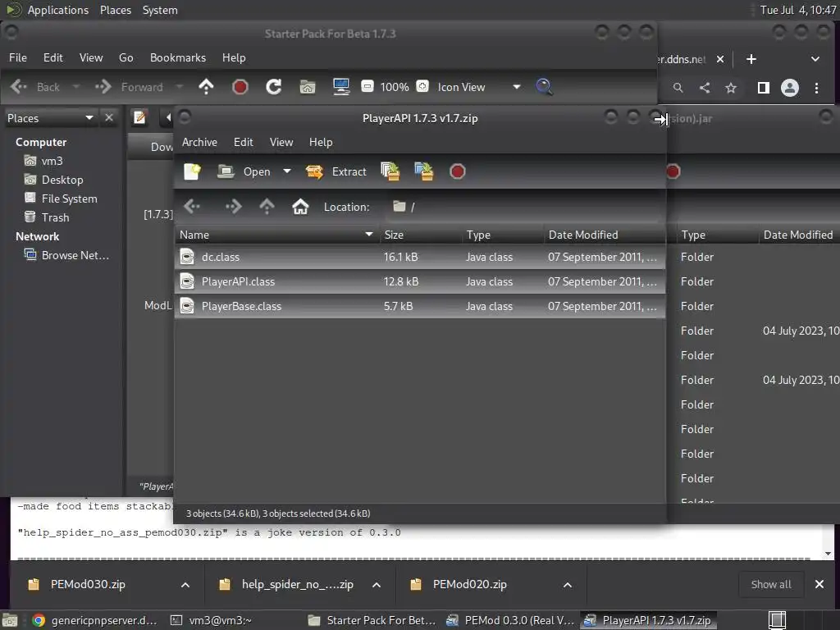Click Extract in archive manager toolbar

tap(336, 171)
